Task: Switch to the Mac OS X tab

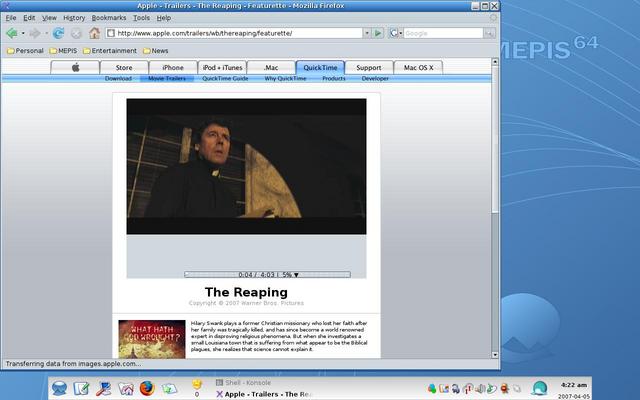Action: click(418, 67)
